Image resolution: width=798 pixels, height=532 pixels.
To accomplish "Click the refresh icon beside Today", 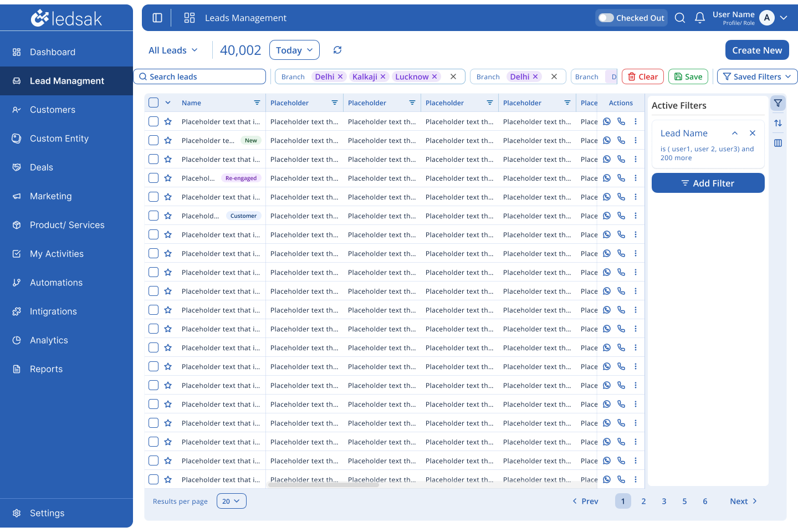I will click(x=337, y=50).
